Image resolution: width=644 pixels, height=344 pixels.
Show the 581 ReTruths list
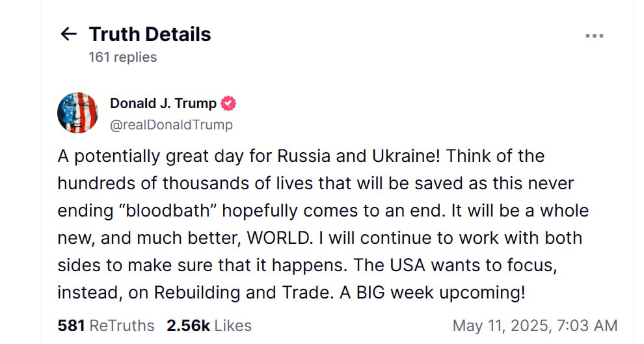(106, 325)
